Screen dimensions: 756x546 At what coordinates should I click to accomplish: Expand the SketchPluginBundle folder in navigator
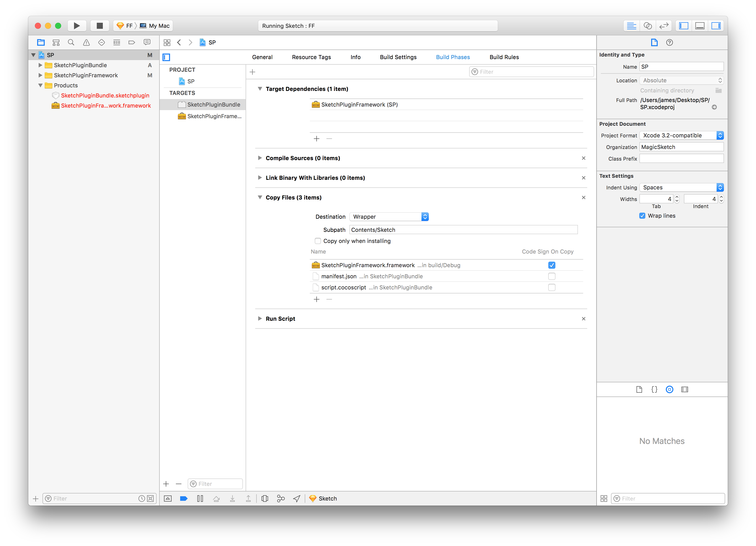(x=40, y=65)
